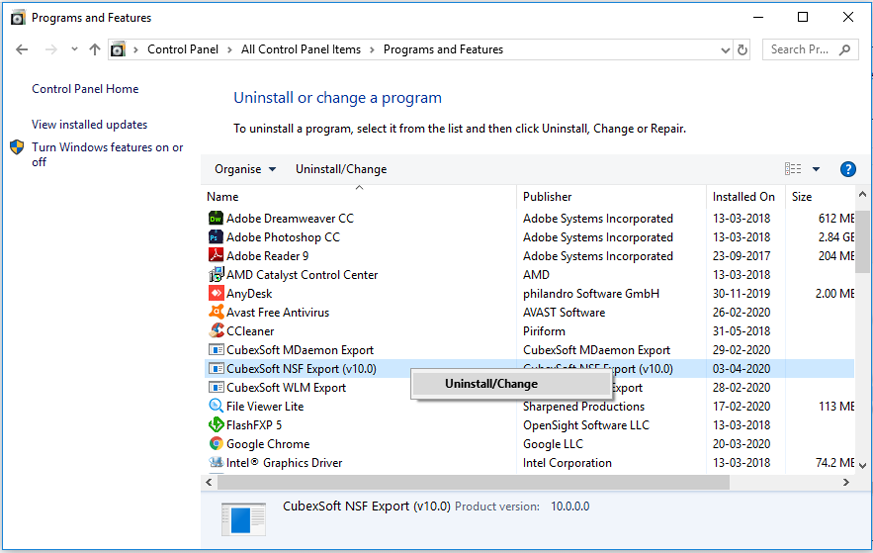This screenshot has height=553, width=873.
Task: Select the AnyDesk name text
Action: 249,293
